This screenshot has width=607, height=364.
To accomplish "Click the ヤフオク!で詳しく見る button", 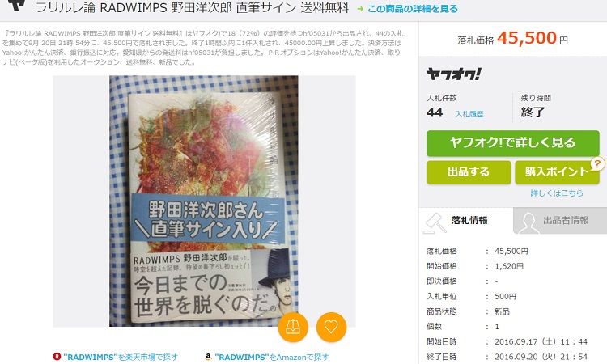I will point(513,143).
